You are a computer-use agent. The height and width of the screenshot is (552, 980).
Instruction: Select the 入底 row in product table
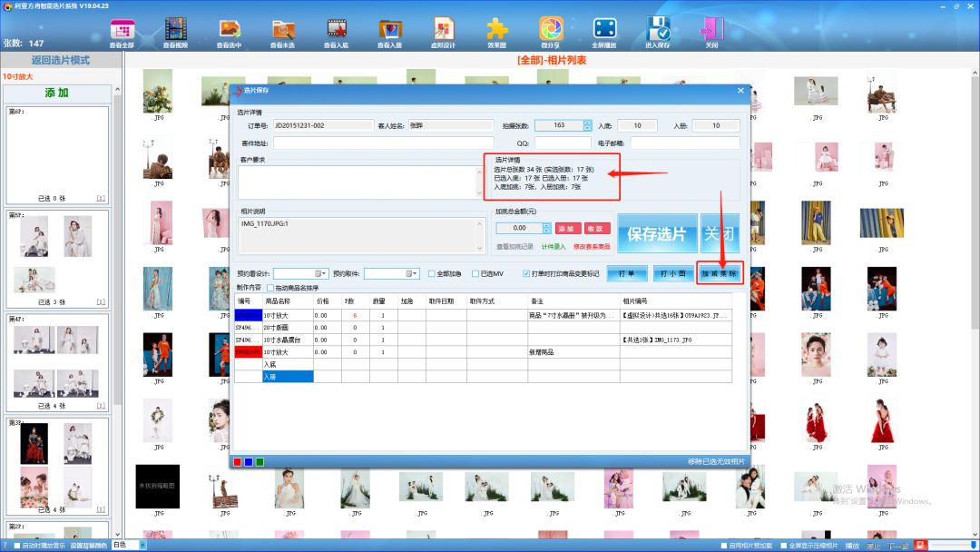tap(483, 364)
